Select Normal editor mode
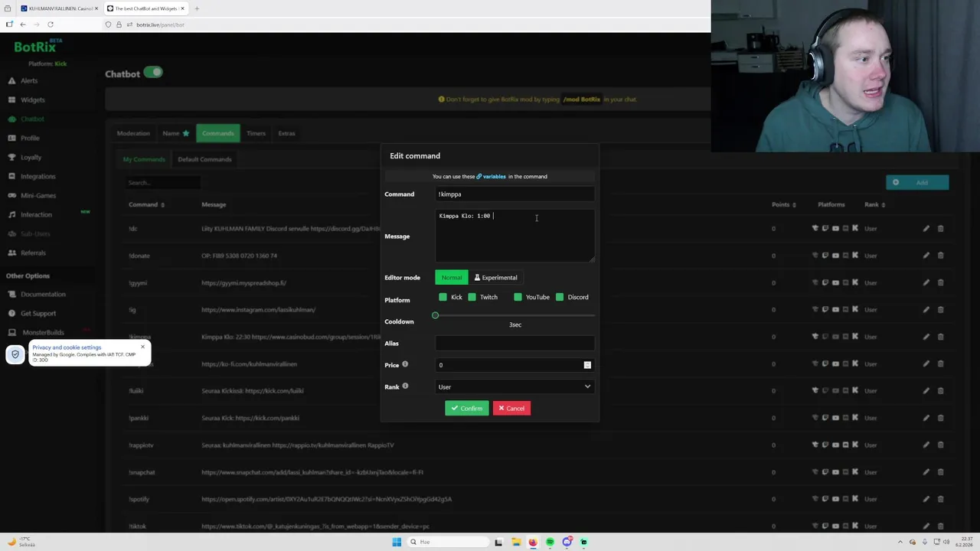This screenshot has height=551, width=980. (452, 277)
